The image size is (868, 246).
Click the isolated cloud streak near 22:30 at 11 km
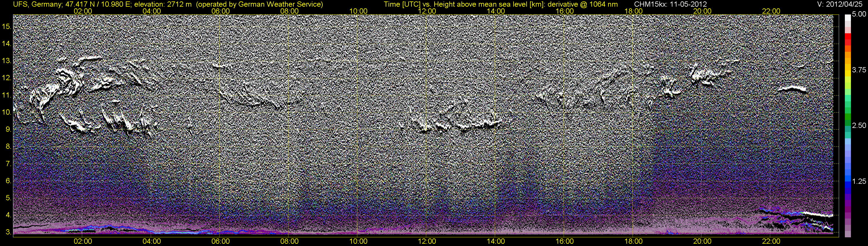(x=792, y=89)
